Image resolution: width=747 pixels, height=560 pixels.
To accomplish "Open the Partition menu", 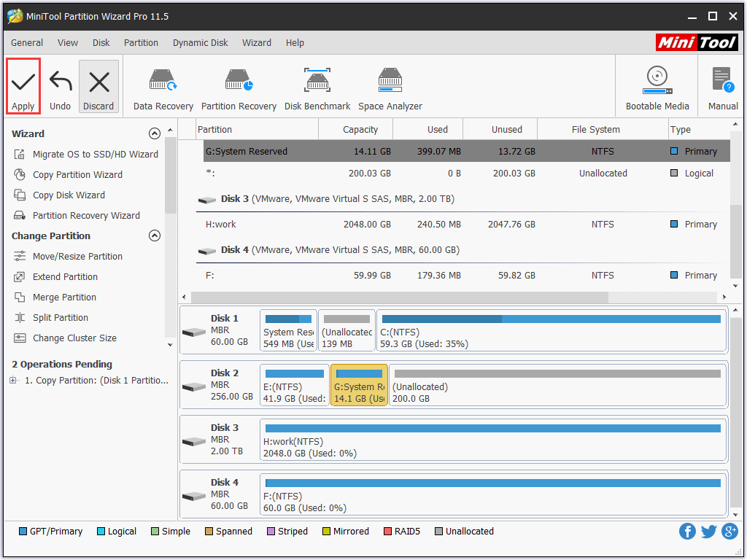I will [141, 43].
